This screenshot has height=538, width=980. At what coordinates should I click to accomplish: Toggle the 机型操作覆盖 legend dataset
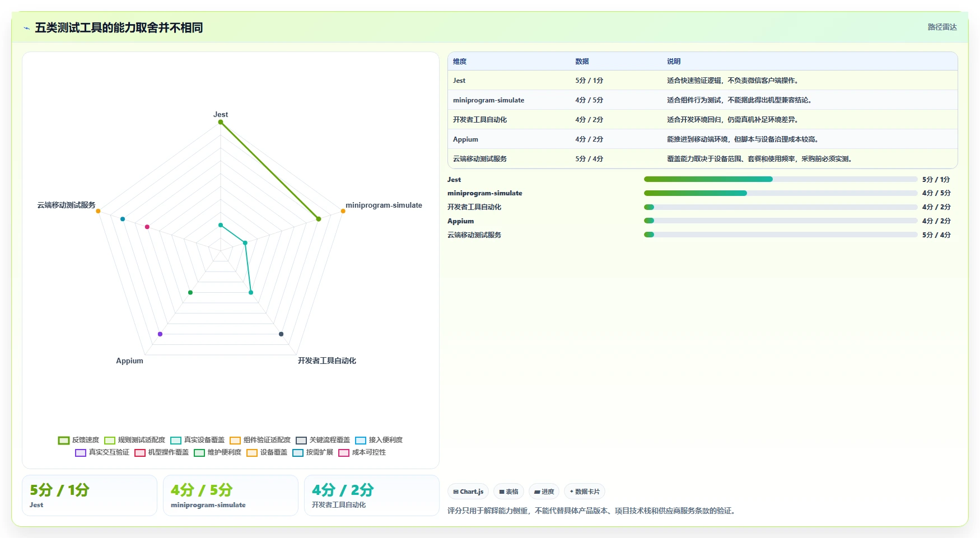pyautogui.click(x=161, y=452)
